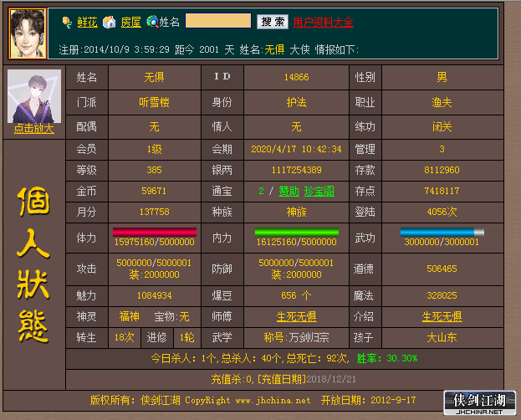Click the 银两 value 1117254389

tap(296, 171)
